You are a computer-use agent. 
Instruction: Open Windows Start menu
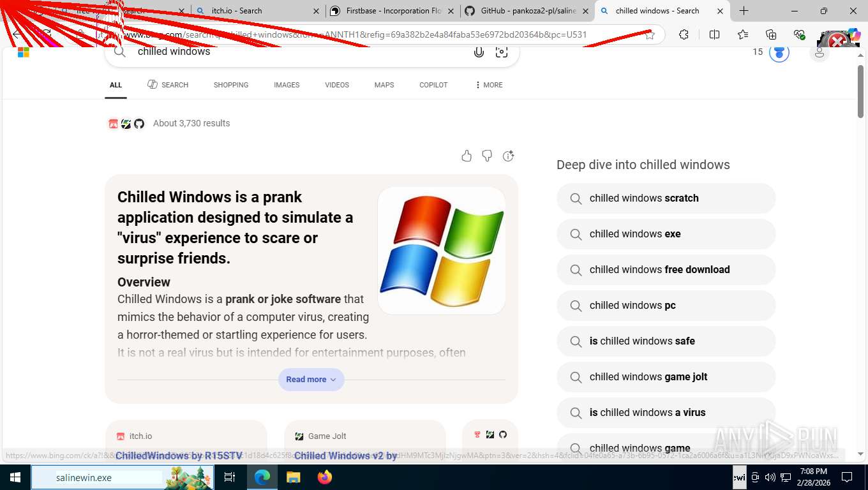pos(15,477)
